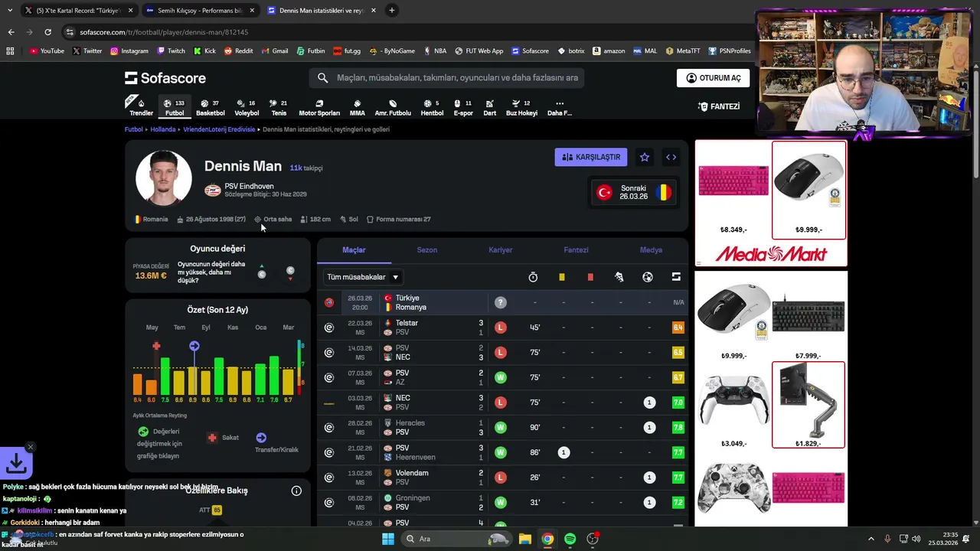Open Voleybol sport category
This screenshot has height=551, width=980.
(247, 107)
